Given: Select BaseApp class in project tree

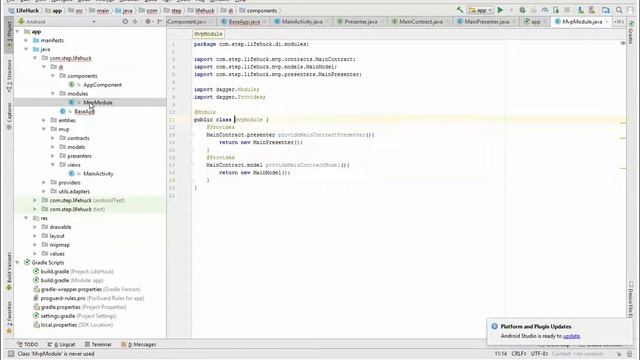Looking at the screenshot, I should click(85, 111).
